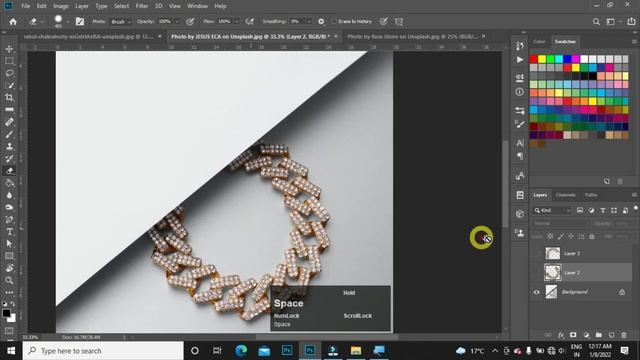Open the search icon in options bar
Viewport: 640px width, 360px height.
point(596,22)
